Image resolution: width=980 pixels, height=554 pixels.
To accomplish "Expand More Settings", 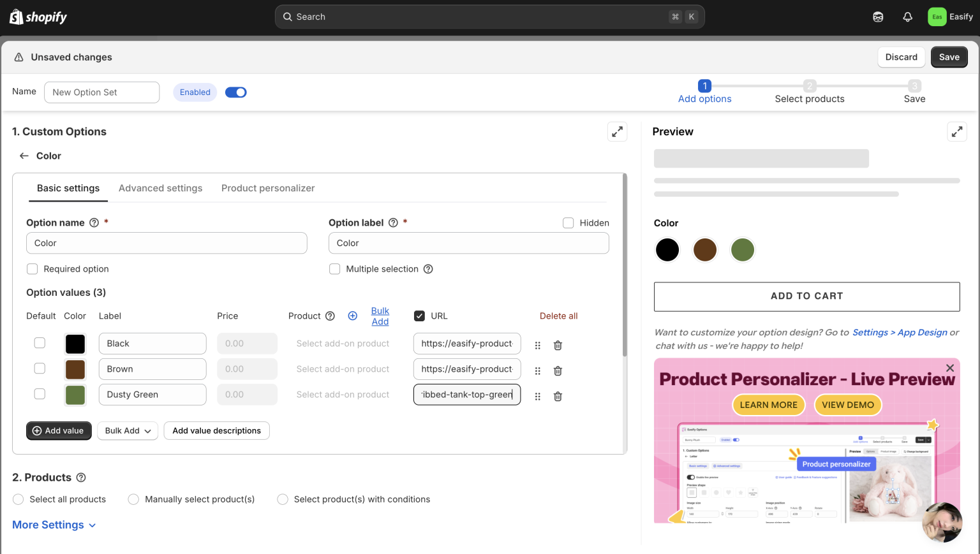I will [x=54, y=525].
